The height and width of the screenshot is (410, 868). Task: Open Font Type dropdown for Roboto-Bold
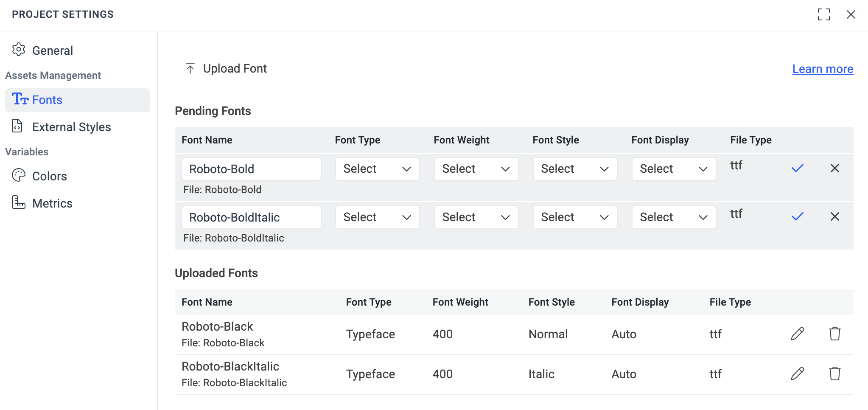377,168
